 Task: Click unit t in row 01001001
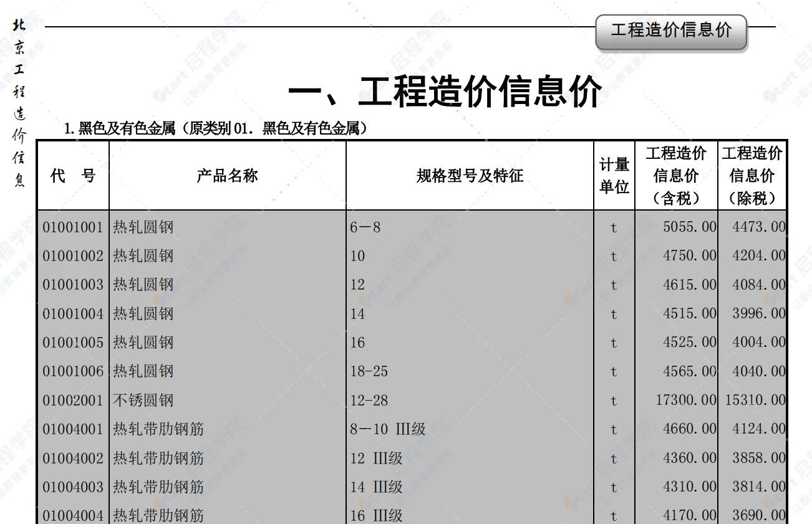tap(614, 228)
